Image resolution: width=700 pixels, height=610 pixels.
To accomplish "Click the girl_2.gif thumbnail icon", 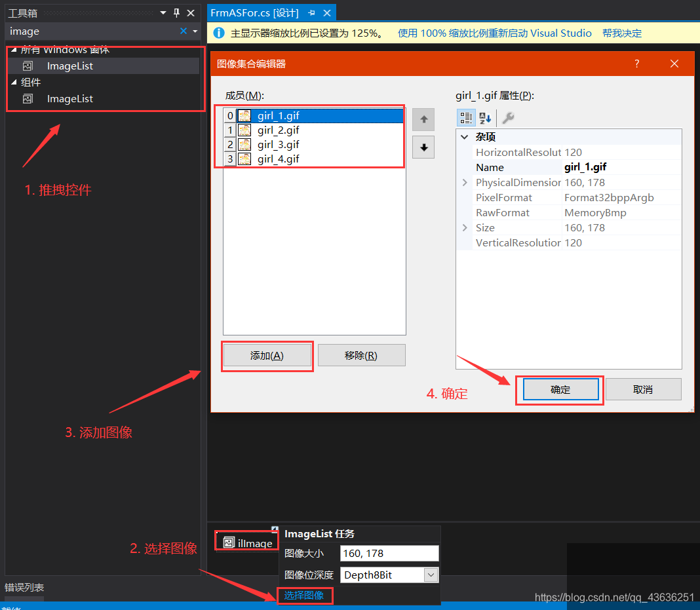I will click(244, 130).
